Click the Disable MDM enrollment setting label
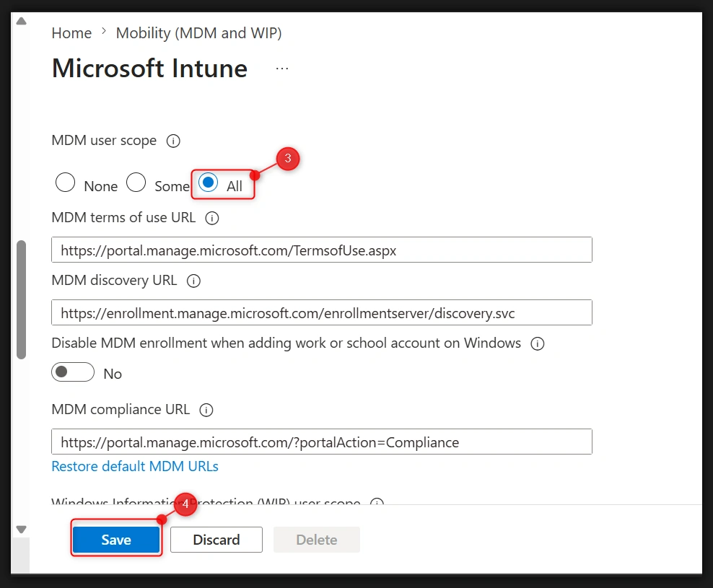713x588 pixels. pyautogui.click(x=286, y=343)
